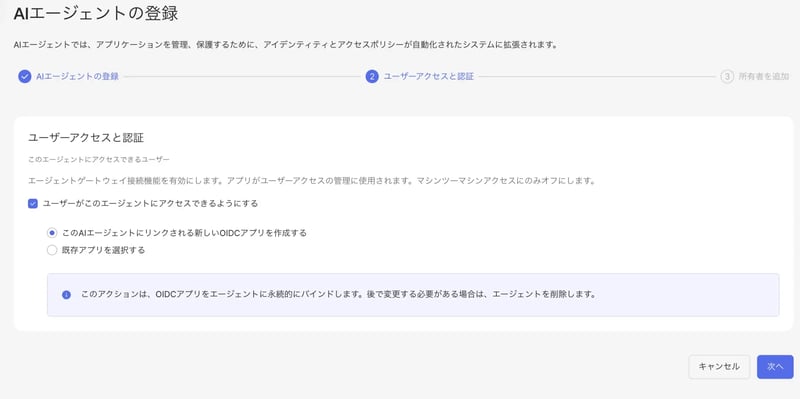Click the 次へ button
The height and width of the screenshot is (399, 800).
click(775, 367)
